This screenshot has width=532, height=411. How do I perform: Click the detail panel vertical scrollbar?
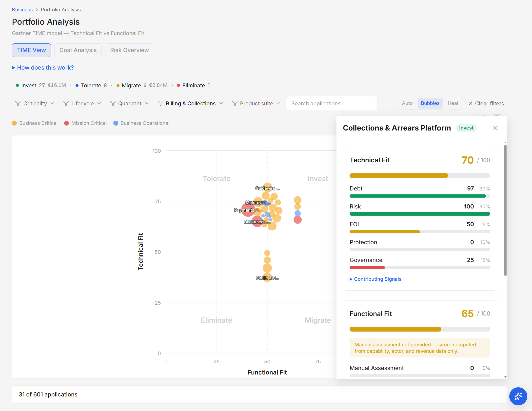tap(505, 210)
